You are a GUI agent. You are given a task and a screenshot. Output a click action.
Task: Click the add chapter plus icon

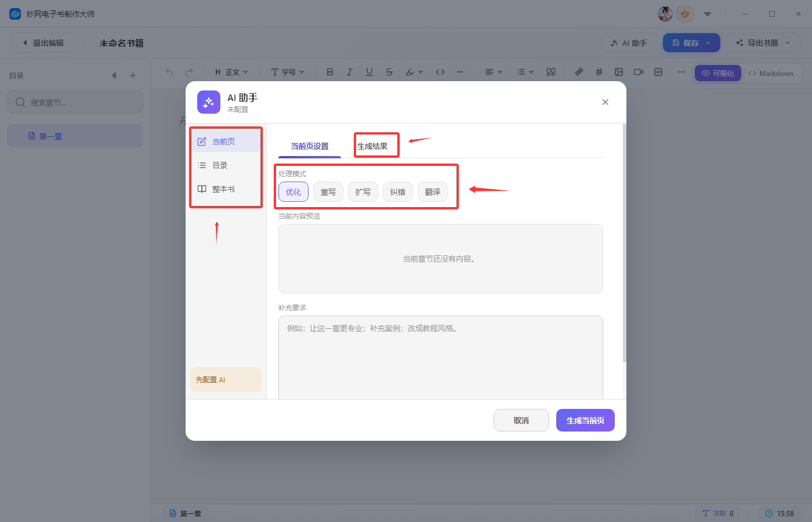[x=133, y=75]
